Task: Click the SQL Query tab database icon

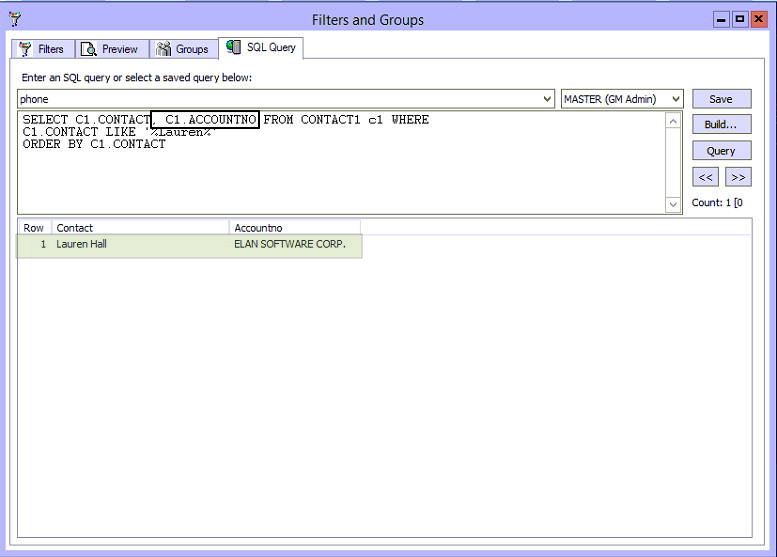Action: [x=234, y=47]
